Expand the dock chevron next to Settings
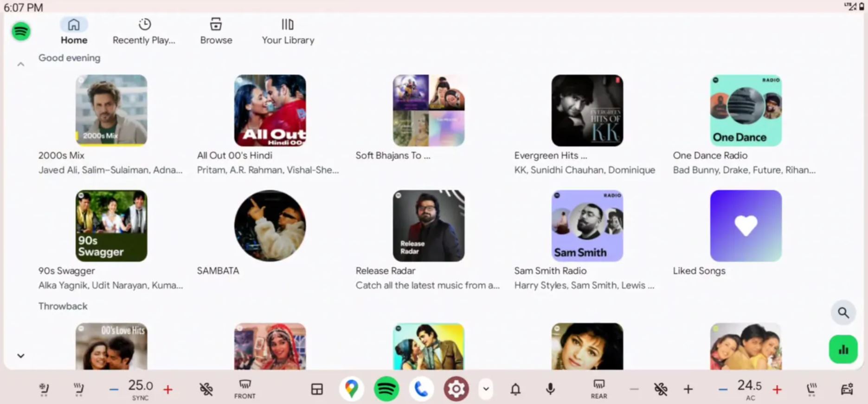The image size is (868, 404). coord(486,389)
